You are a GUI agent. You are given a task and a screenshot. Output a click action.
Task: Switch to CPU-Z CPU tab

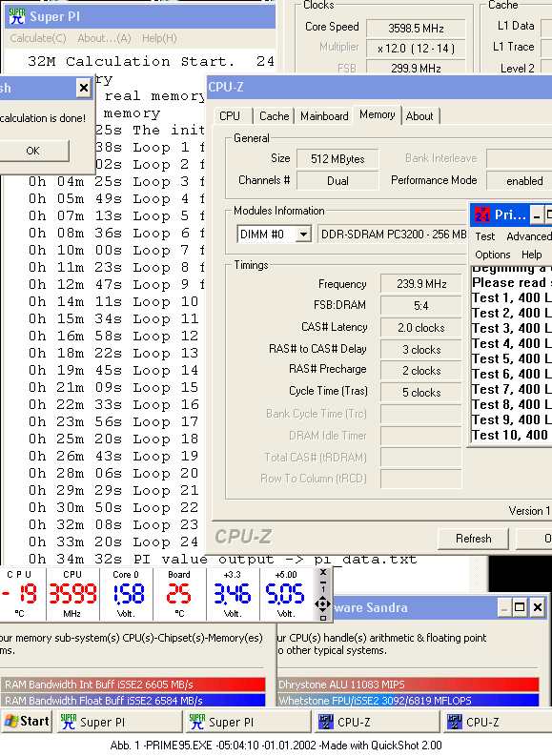click(230, 116)
